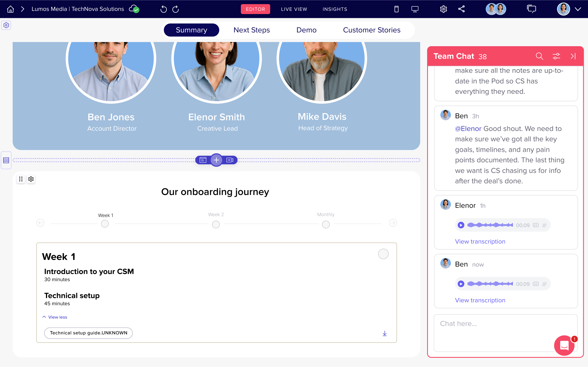This screenshot has width=588, height=367.
Task: View transcription of Ben's latest voice message
Action: click(x=480, y=300)
